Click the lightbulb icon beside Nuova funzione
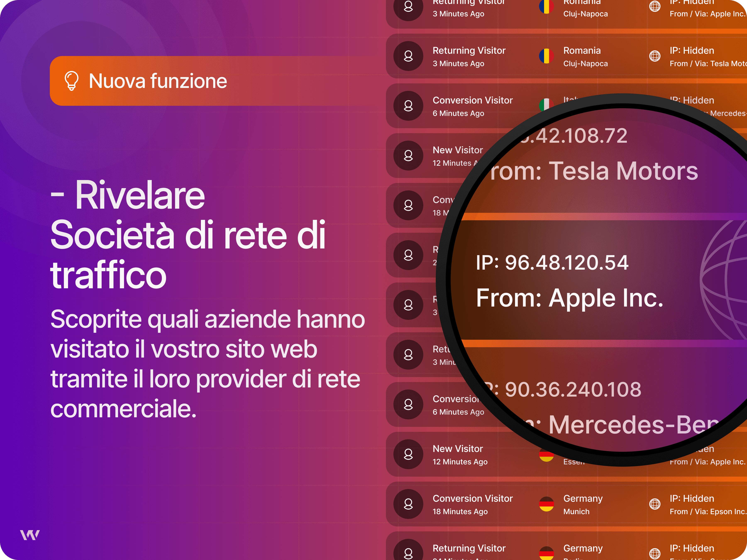Screen dimensions: 747x560 pos(71,81)
